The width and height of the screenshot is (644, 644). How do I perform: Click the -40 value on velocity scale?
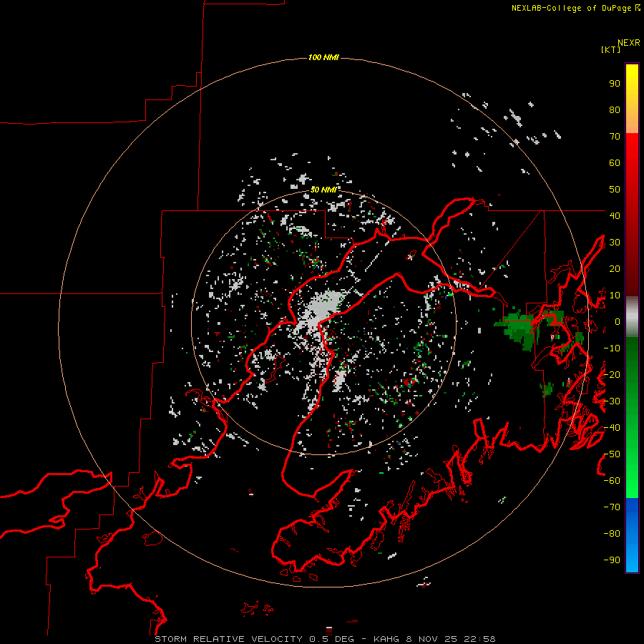612,428
